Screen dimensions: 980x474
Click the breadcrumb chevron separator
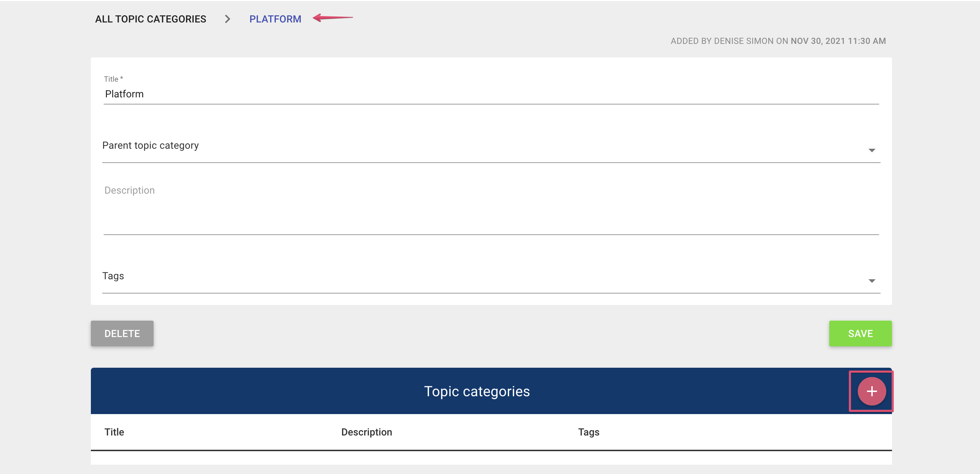pyautogui.click(x=227, y=19)
